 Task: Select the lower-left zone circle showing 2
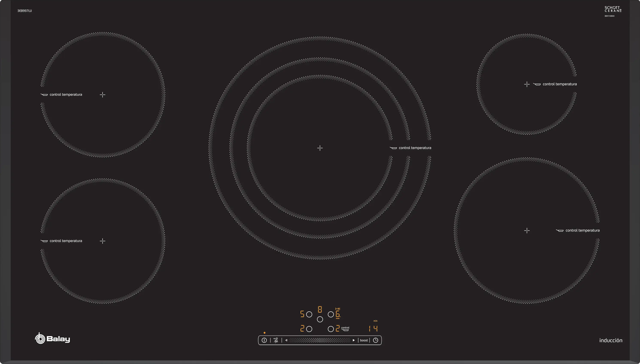point(309,329)
